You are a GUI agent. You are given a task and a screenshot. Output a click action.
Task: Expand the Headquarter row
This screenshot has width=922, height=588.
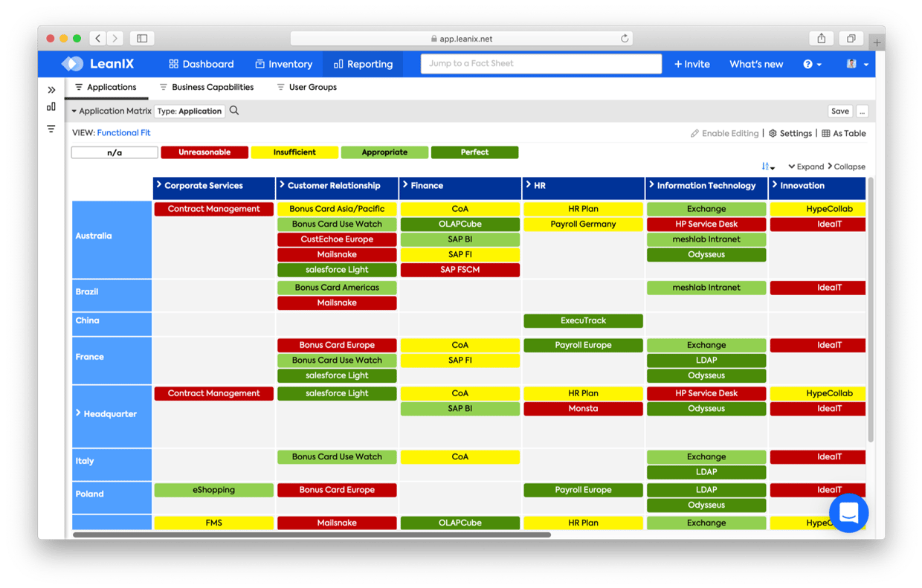78,413
